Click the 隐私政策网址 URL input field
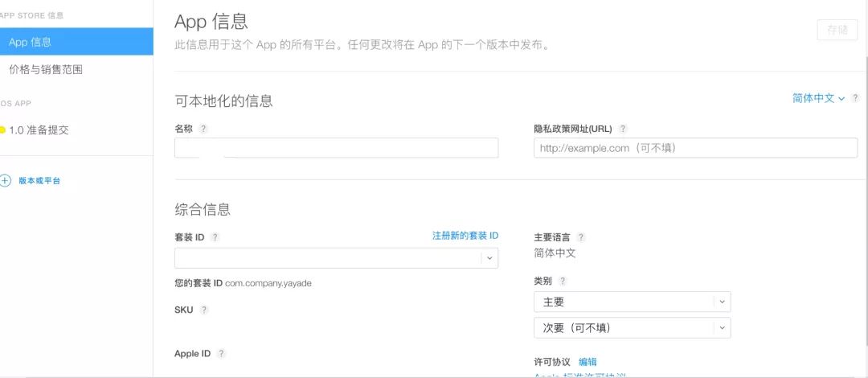This screenshot has width=868, height=378. 695,148
